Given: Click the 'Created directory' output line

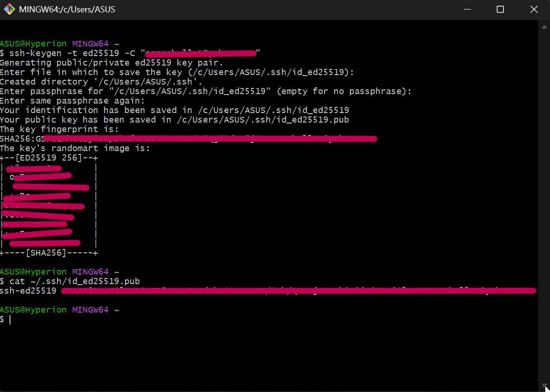Looking at the screenshot, I should pyautogui.click(x=101, y=82).
